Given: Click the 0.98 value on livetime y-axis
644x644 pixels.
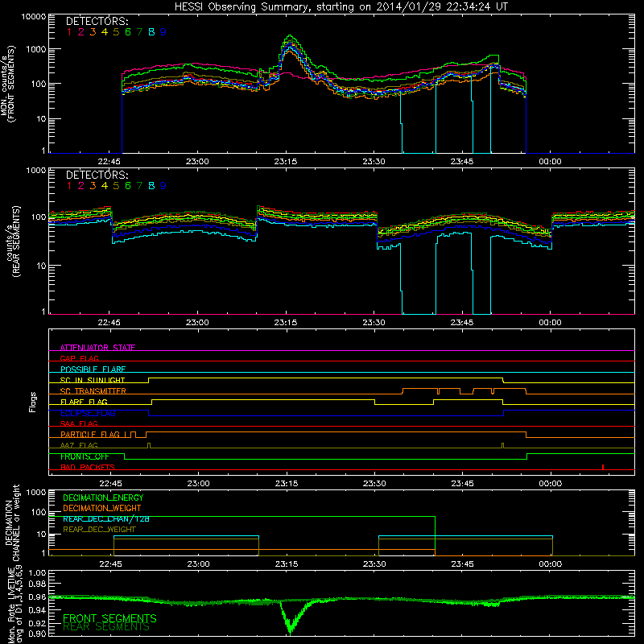Looking at the screenshot, I should coord(38,584).
